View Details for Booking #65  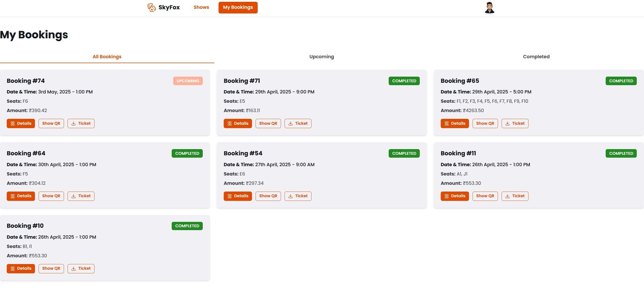tap(455, 123)
